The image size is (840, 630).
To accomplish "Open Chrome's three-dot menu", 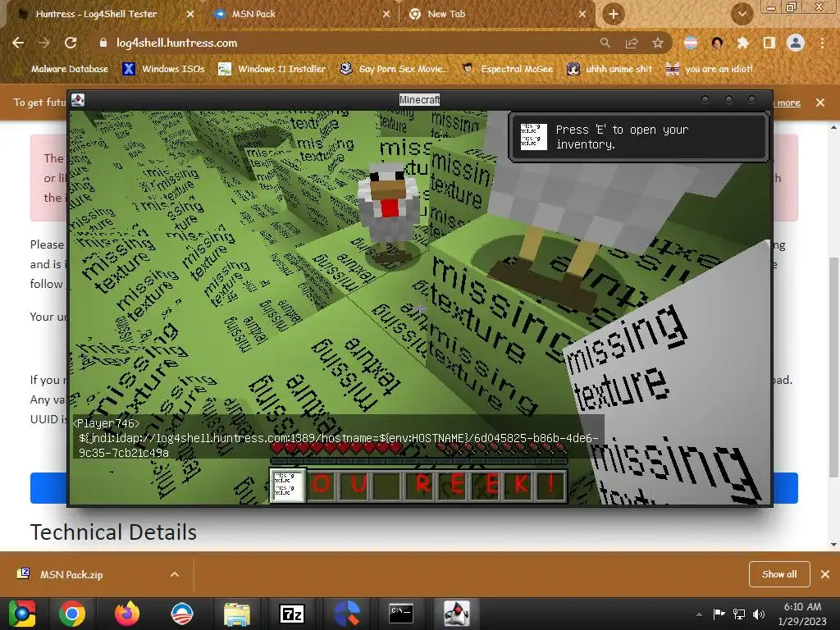I will (822, 43).
